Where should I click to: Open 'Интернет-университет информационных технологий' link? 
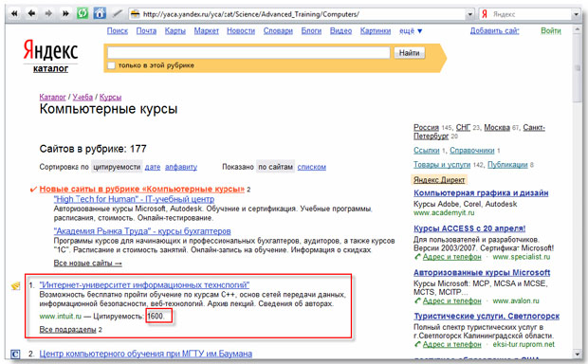tap(144, 285)
